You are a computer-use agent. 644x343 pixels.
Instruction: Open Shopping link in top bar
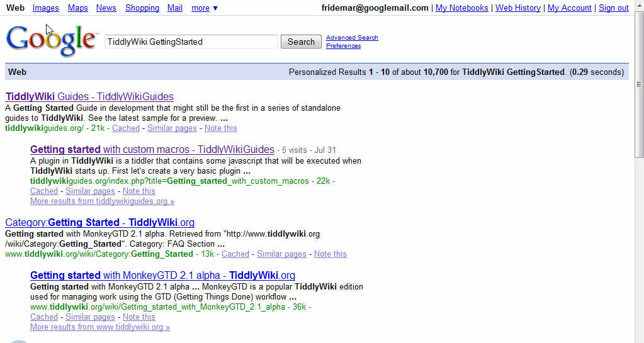(142, 8)
